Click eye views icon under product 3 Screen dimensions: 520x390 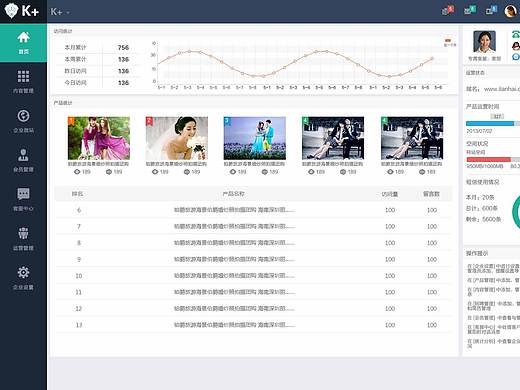click(x=233, y=172)
